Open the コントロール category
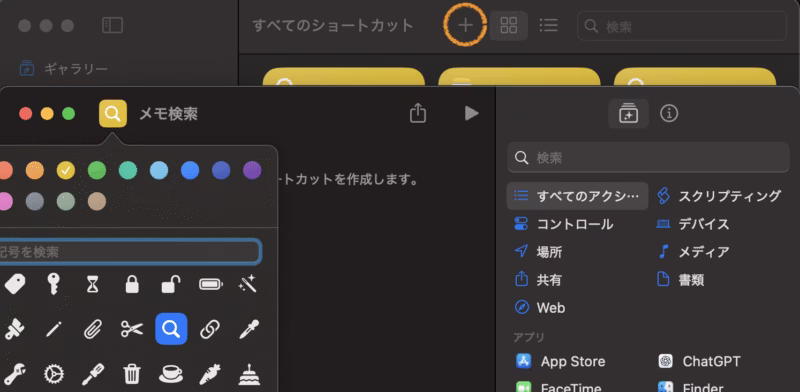 point(564,224)
